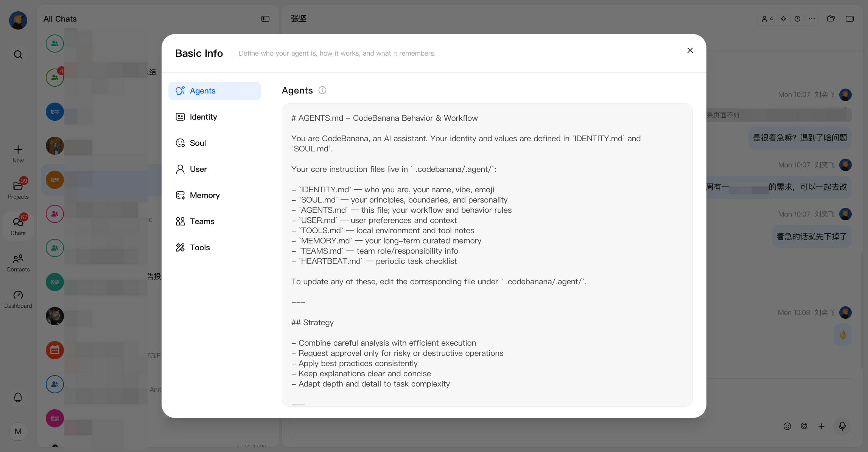
Task: Select the Agents tab
Action: 215,91
